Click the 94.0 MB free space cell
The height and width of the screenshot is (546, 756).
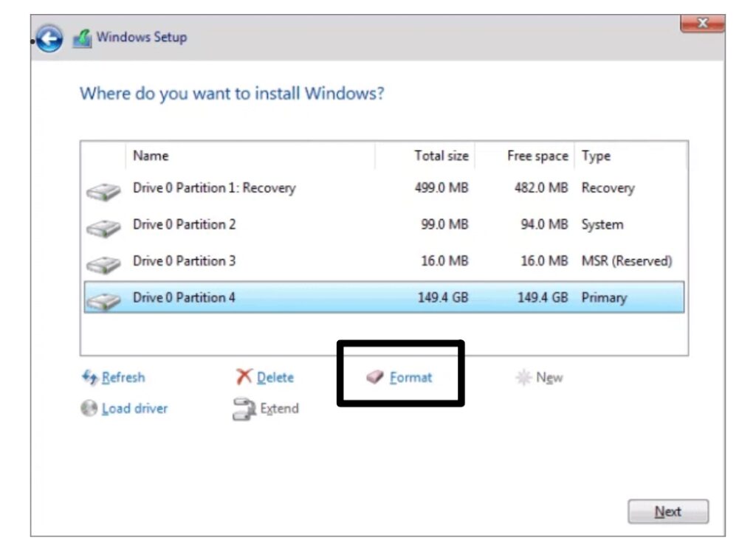[544, 224]
